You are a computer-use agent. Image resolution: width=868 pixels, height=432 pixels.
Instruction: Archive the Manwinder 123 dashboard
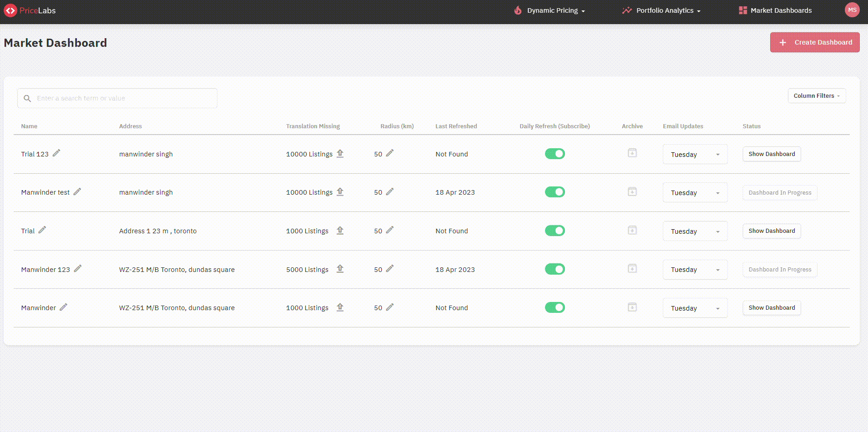pos(632,269)
